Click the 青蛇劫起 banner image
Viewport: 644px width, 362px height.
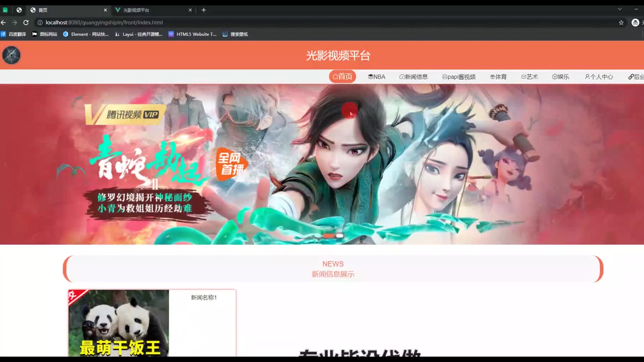(322, 164)
